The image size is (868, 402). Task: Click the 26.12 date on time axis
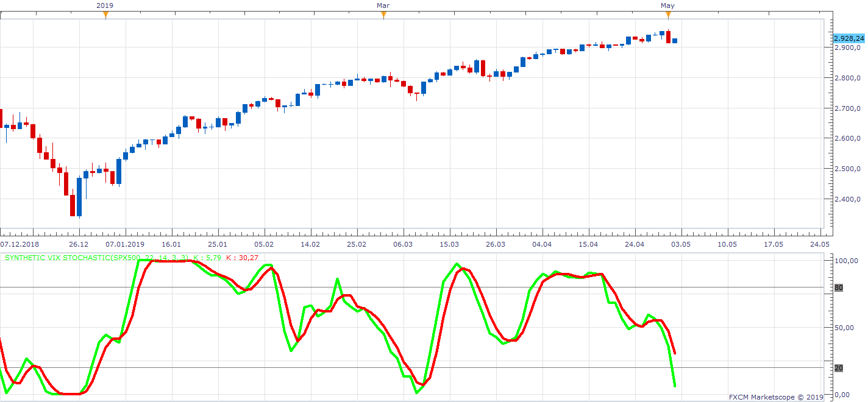[79, 244]
